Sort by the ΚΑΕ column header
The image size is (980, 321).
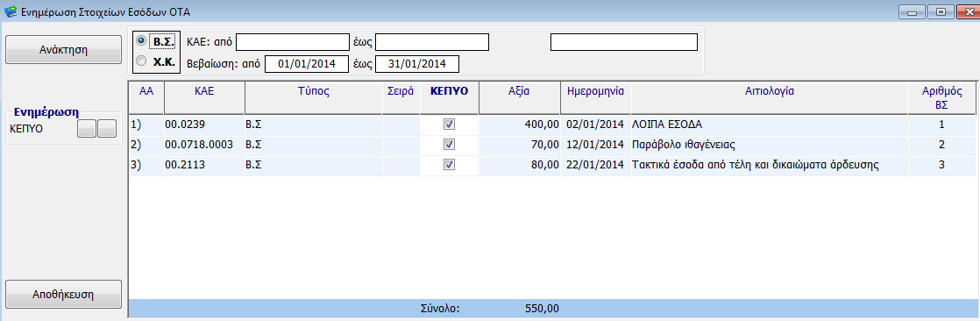[x=204, y=97]
